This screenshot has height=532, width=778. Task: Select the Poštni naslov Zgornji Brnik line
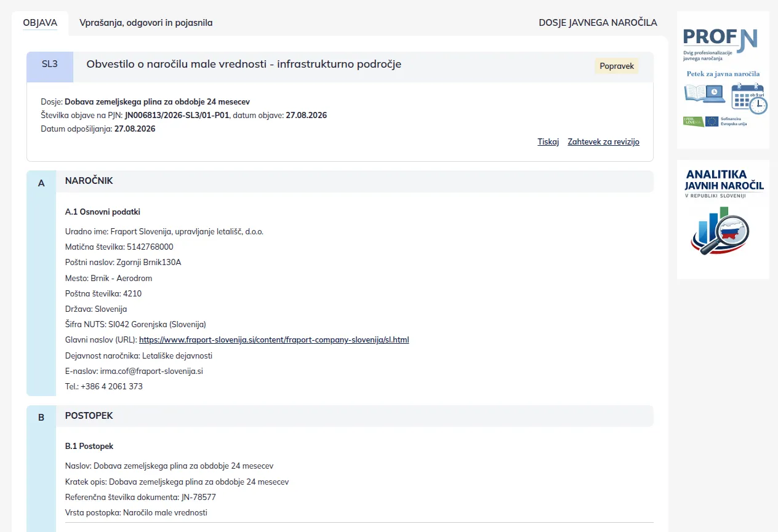point(123,262)
